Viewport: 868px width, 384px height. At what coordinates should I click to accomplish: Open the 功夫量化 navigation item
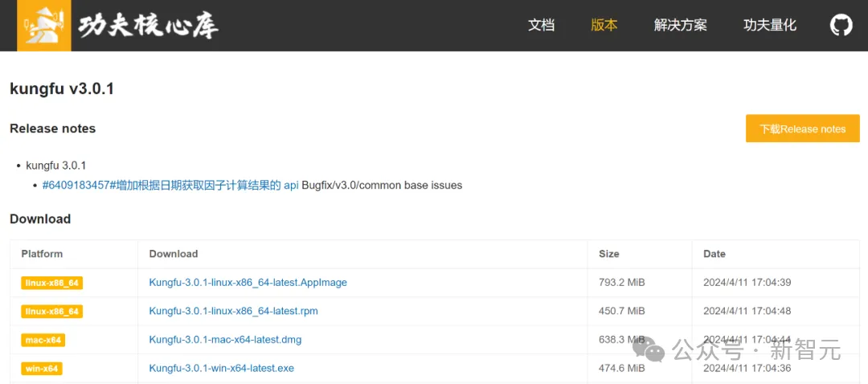[x=769, y=25]
